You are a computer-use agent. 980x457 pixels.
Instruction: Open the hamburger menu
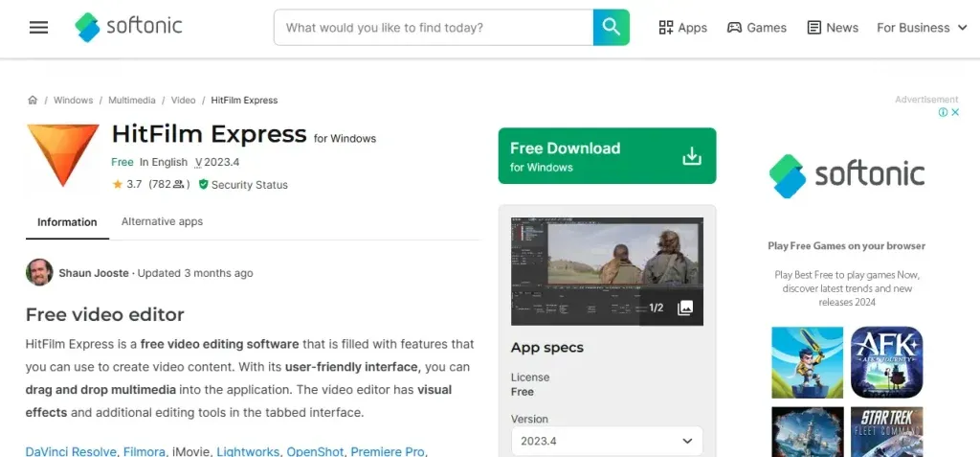click(38, 28)
